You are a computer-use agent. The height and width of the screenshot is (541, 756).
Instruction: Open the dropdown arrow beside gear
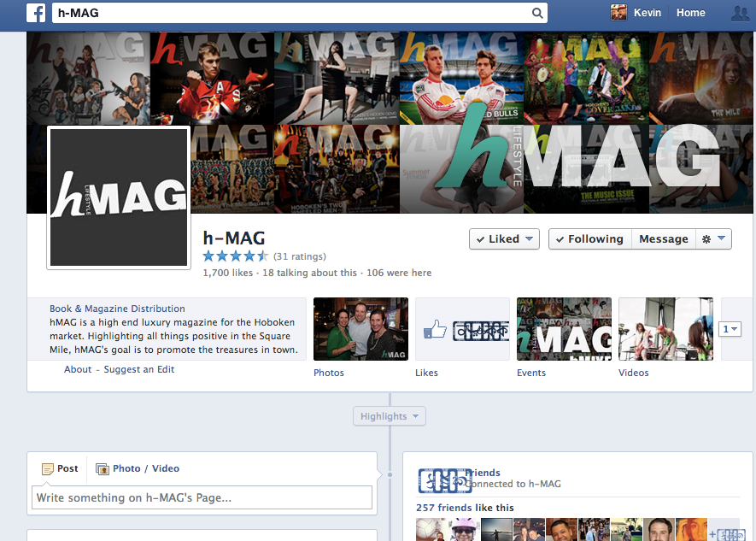(721, 238)
